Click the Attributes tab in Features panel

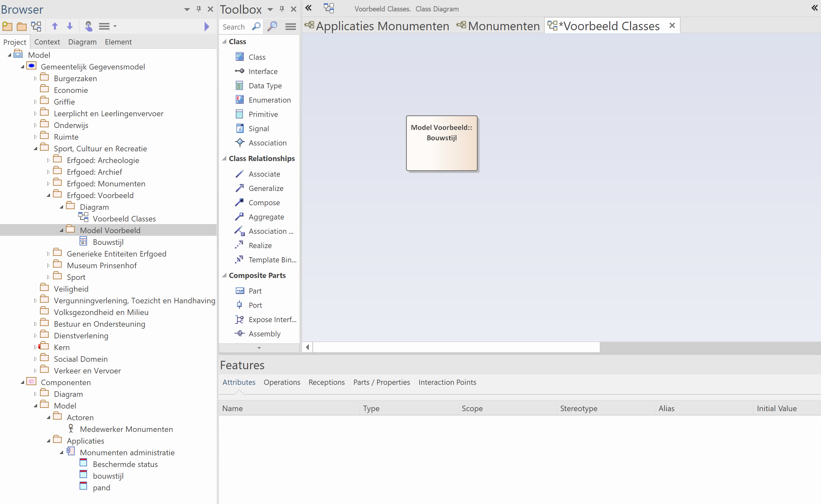[x=239, y=382]
